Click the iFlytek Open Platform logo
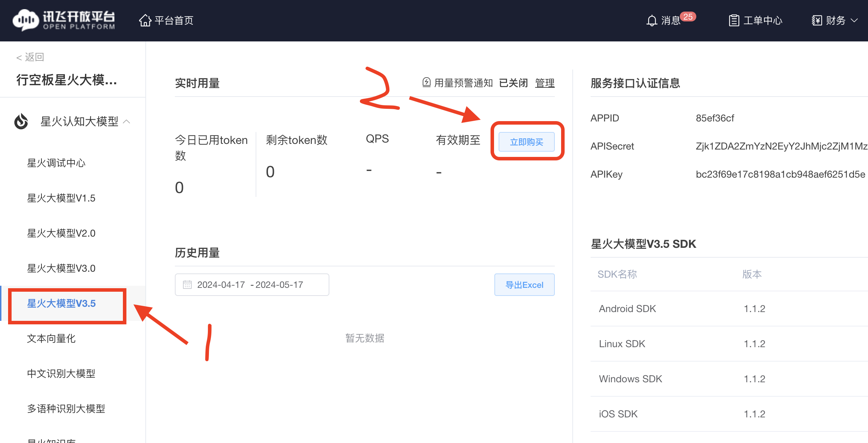This screenshot has height=443, width=868. pyautogui.click(x=64, y=20)
